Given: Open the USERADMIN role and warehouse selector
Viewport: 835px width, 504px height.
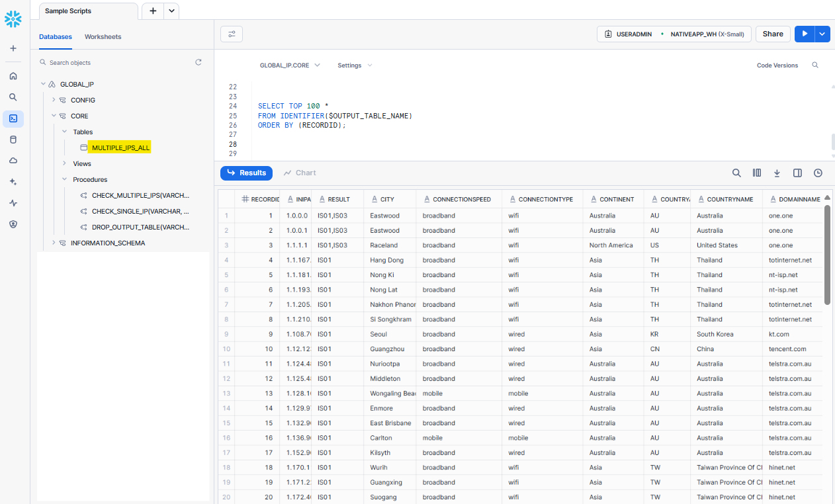Looking at the screenshot, I should click(674, 34).
